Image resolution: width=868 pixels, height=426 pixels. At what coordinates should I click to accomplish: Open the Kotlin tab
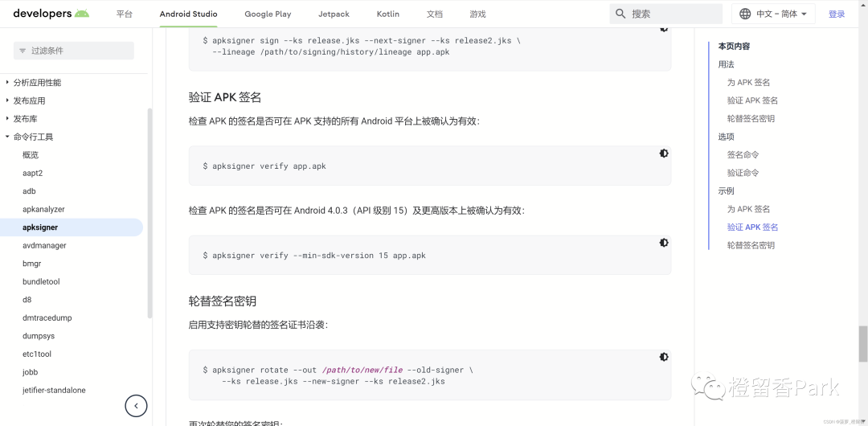pyautogui.click(x=388, y=14)
